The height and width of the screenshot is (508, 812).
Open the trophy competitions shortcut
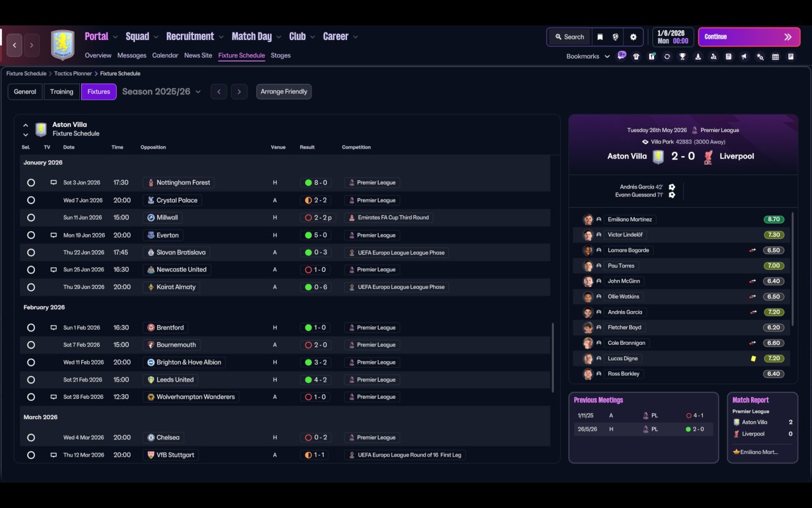click(683, 57)
